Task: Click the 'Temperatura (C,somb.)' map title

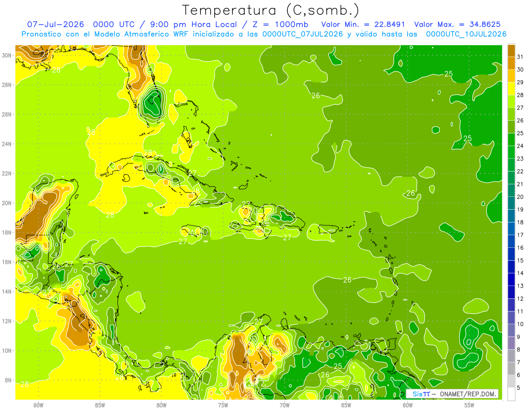Action: tap(271, 10)
